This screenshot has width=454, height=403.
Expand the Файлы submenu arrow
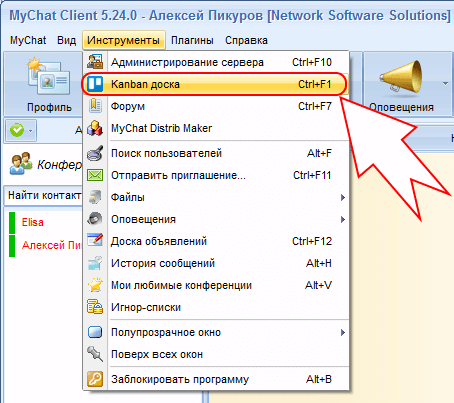point(343,197)
